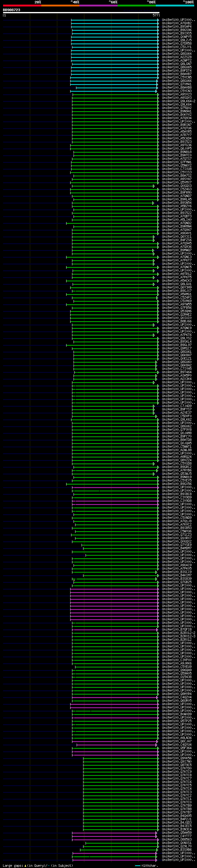The width and height of the screenshot is (197, 868).
Task: Select hit UniRef100_B9FDT4
Action: pos(177,71)
